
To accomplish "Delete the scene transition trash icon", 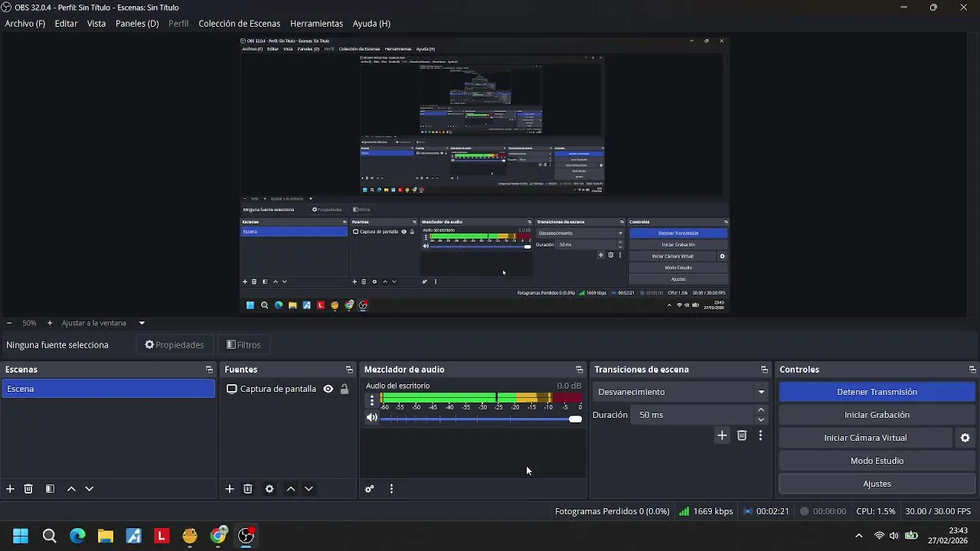I will 742,435.
